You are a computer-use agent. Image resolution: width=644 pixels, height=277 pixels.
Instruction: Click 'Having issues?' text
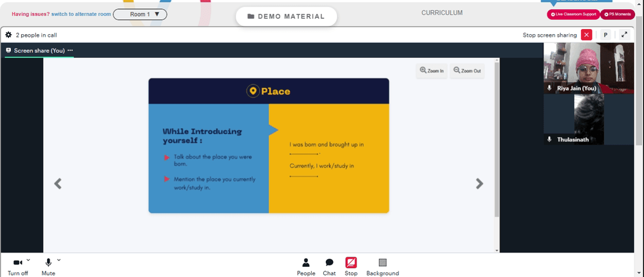(x=31, y=14)
